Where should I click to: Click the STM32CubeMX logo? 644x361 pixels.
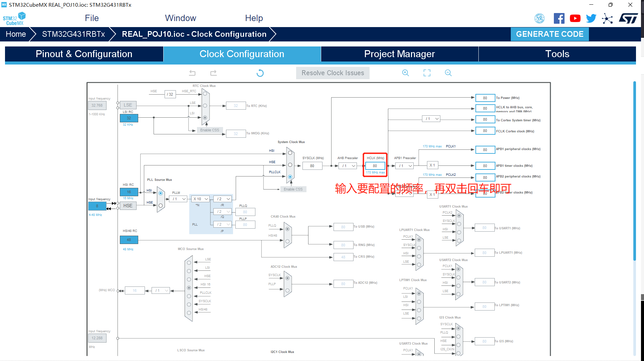point(14,19)
